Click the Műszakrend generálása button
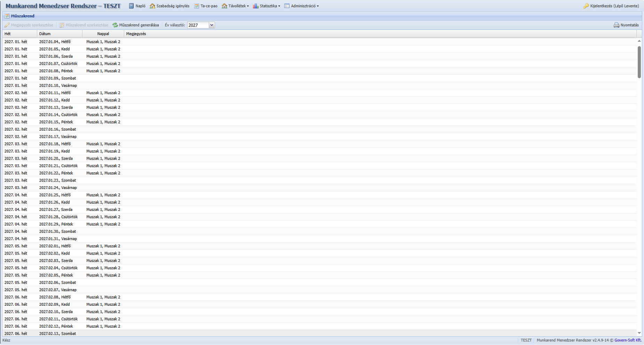 tap(139, 25)
